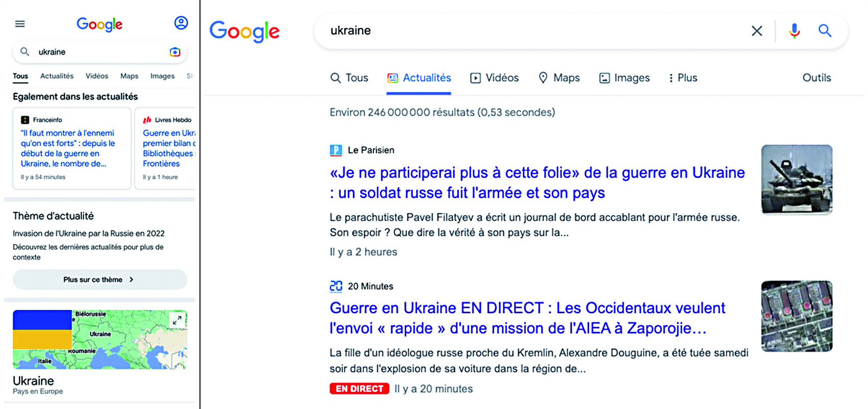Select mobile Images tab
The height and width of the screenshot is (409, 868).
(162, 76)
